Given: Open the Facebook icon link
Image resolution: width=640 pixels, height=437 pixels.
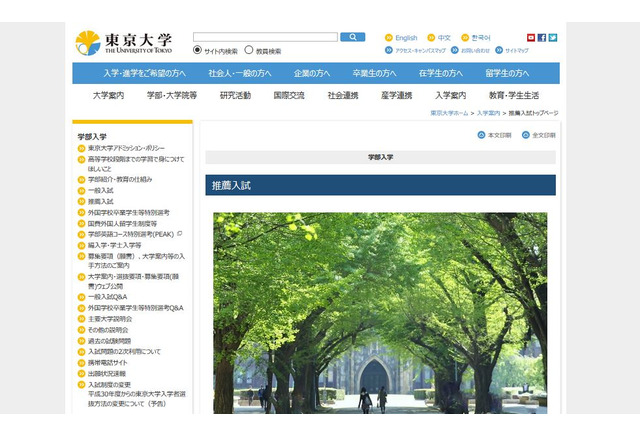Looking at the screenshot, I should 541,38.
